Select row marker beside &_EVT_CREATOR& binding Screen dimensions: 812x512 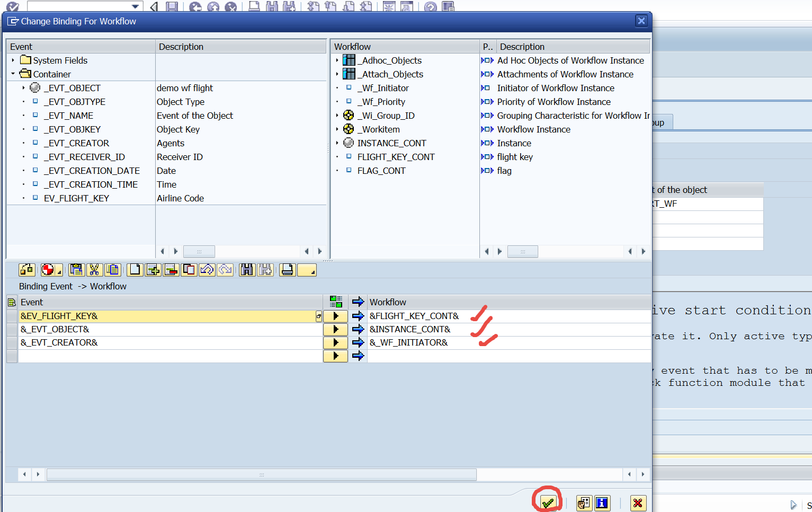[x=12, y=342]
